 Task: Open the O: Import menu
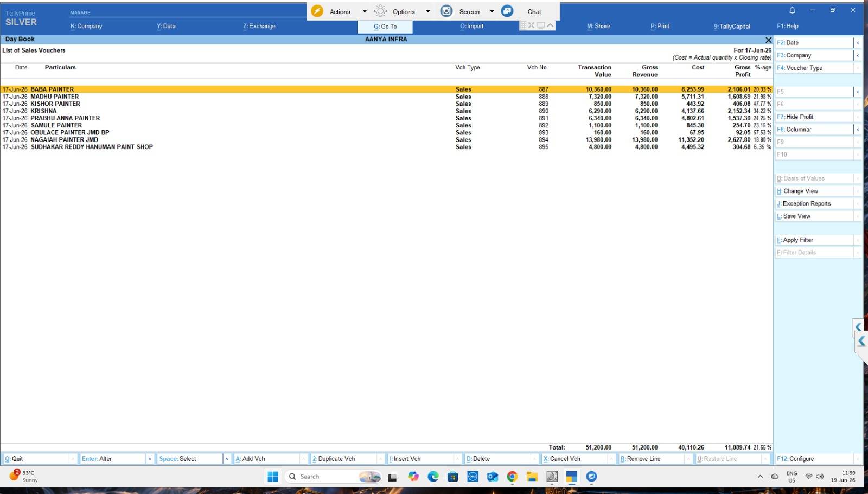point(471,26)
